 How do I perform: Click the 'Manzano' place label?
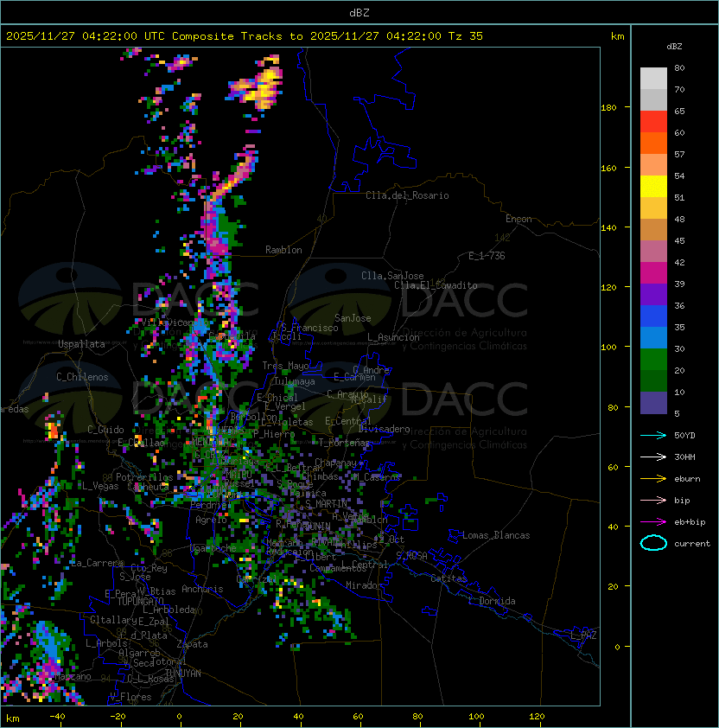pos(73,676)
